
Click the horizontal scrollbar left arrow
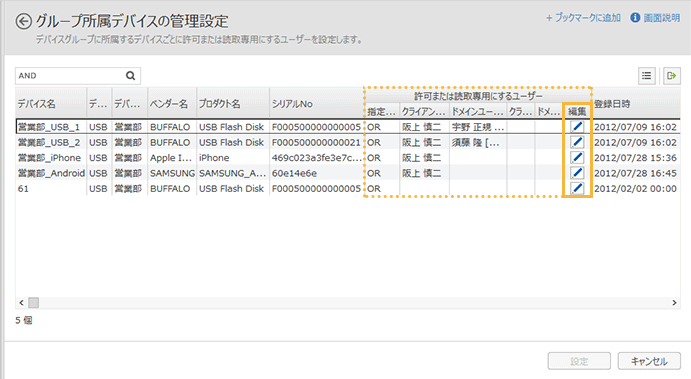[21, 303]
